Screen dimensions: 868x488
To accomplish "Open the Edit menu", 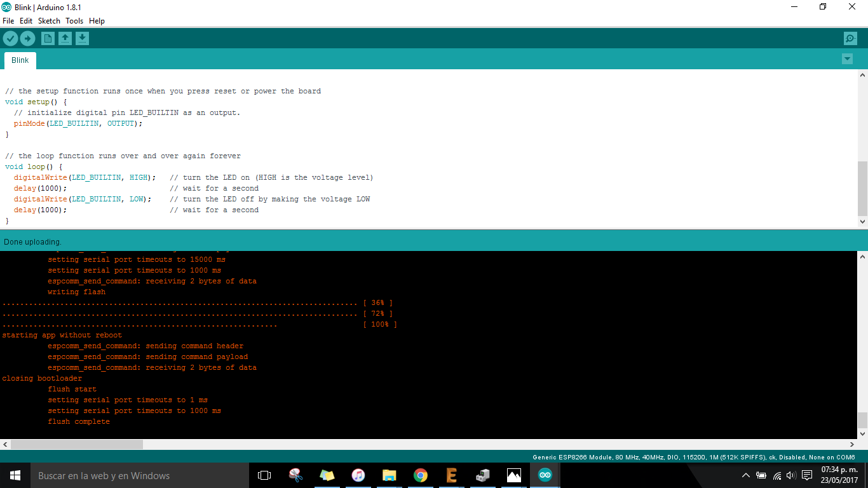I will [x=26, y=21].
